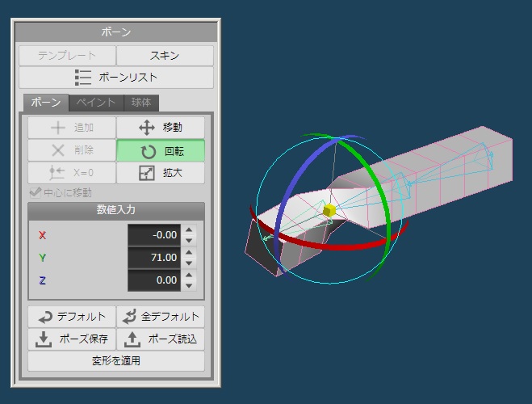
Task: Reset all bones with 全デフォルト
Action: coord(161,317)
